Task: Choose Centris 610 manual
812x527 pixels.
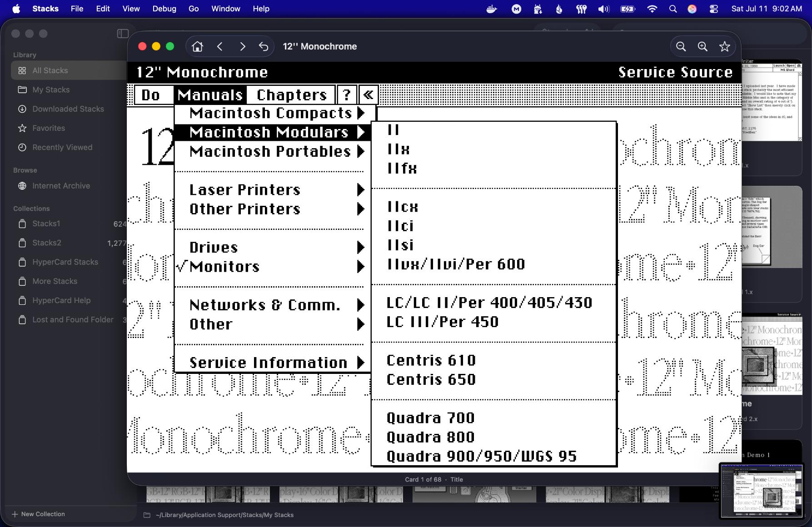Action: [x=494, y=361]
